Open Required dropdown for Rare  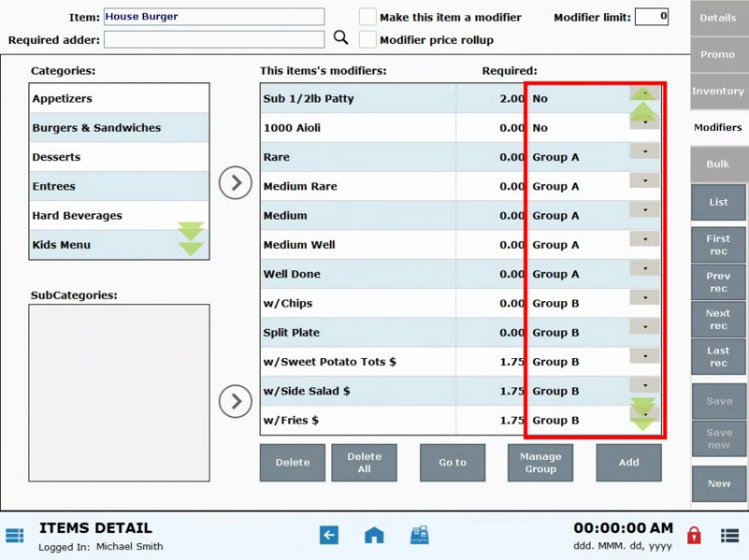pos(645,151)
